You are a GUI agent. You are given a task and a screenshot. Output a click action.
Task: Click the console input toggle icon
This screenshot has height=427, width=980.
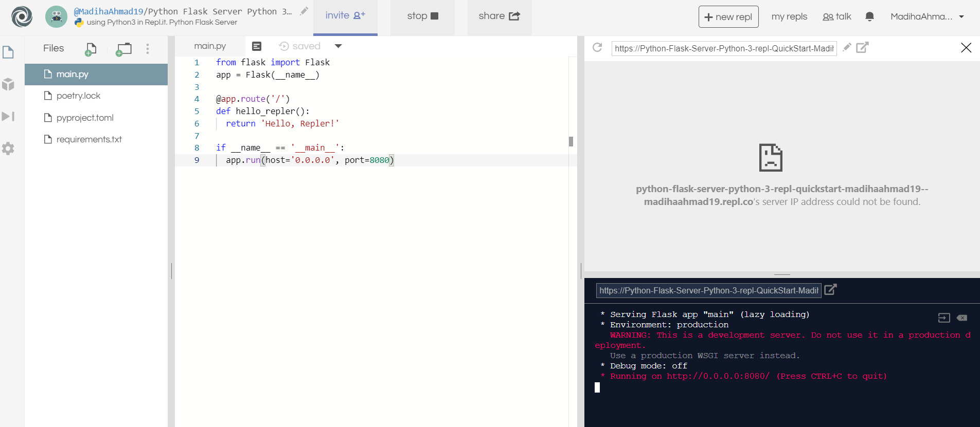[944, 318]
